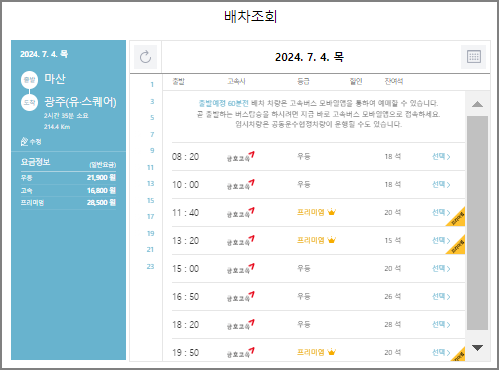
Task: Click the crown icon in 19:50 row
Action: tap(332, 352)
